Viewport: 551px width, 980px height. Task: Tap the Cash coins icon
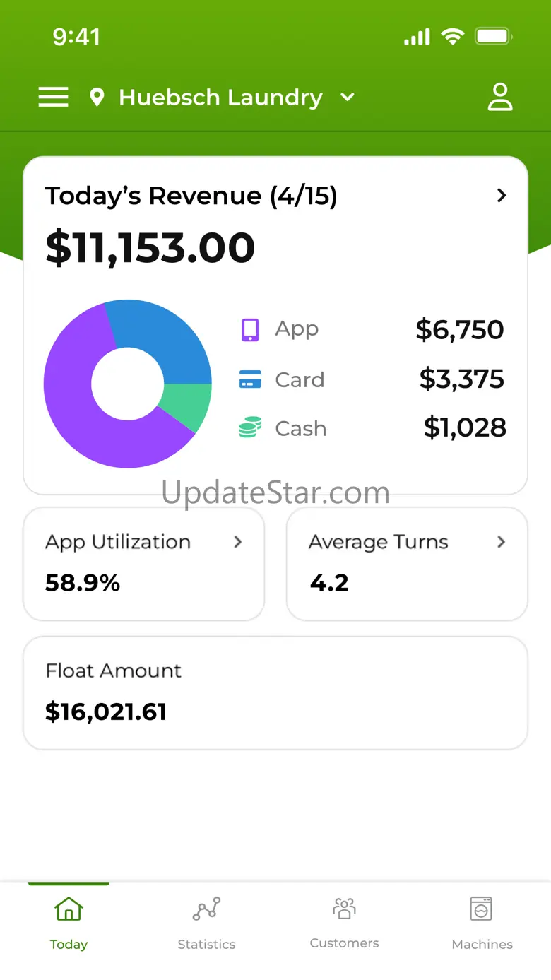250,428
